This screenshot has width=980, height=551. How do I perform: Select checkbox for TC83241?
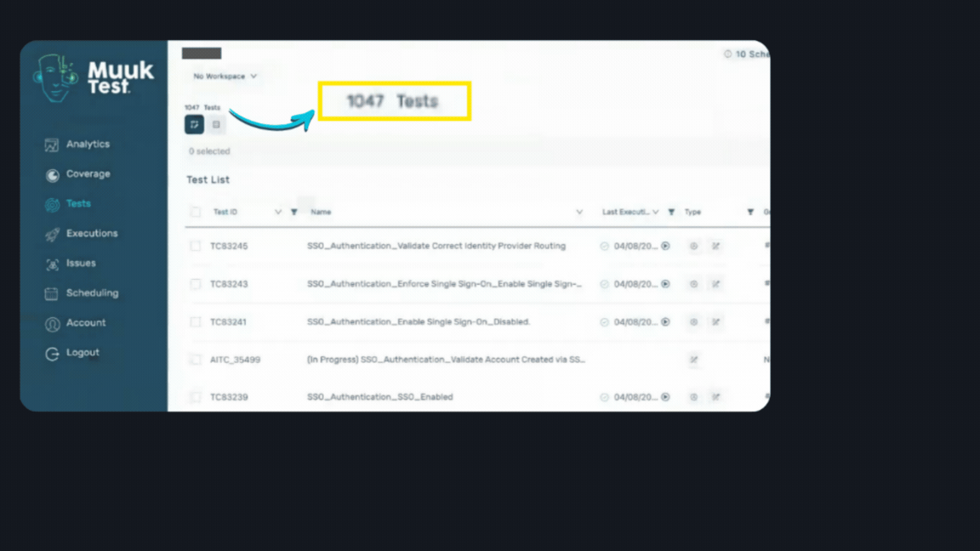tap(196, 321)
